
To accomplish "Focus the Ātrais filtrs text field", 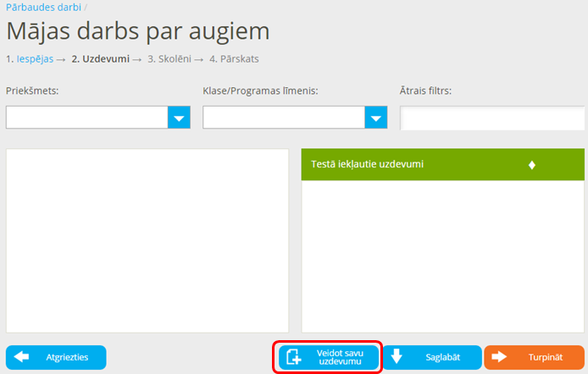I will [x=493, y=118].
